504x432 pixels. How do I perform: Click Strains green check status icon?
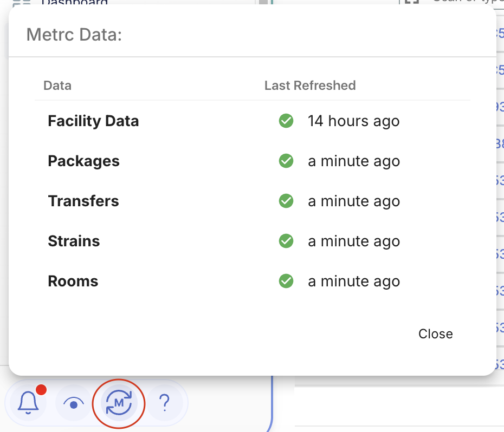point(286,241)
